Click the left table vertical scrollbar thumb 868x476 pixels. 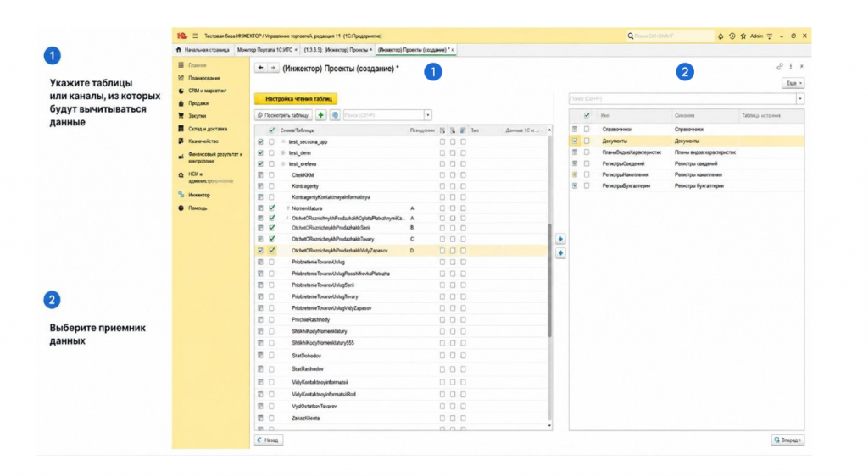click(549, 280)
